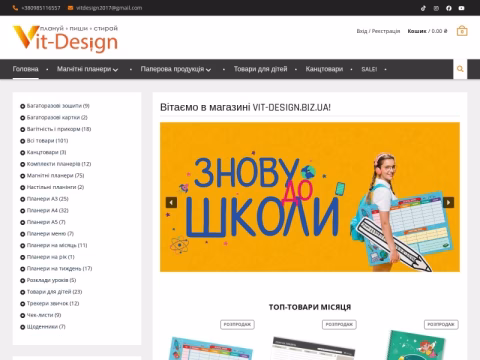The image size is (480, 360).
Task: Open the green spiral notebook product thumbnail
Action: point(417,345)
